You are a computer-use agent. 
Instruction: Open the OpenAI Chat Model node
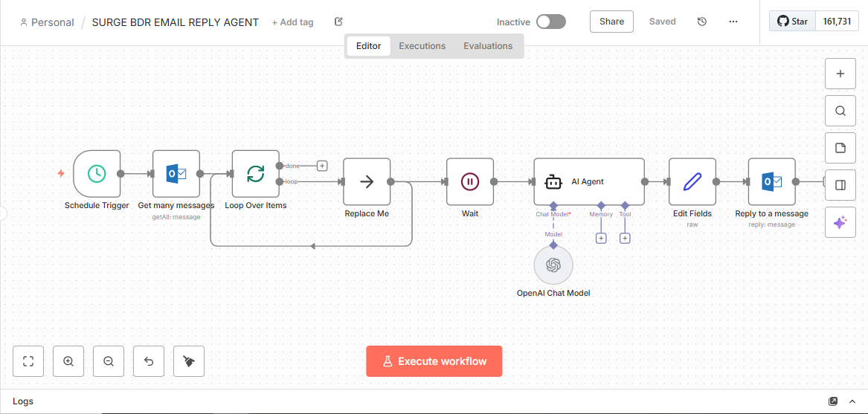(x=553, y=265)
